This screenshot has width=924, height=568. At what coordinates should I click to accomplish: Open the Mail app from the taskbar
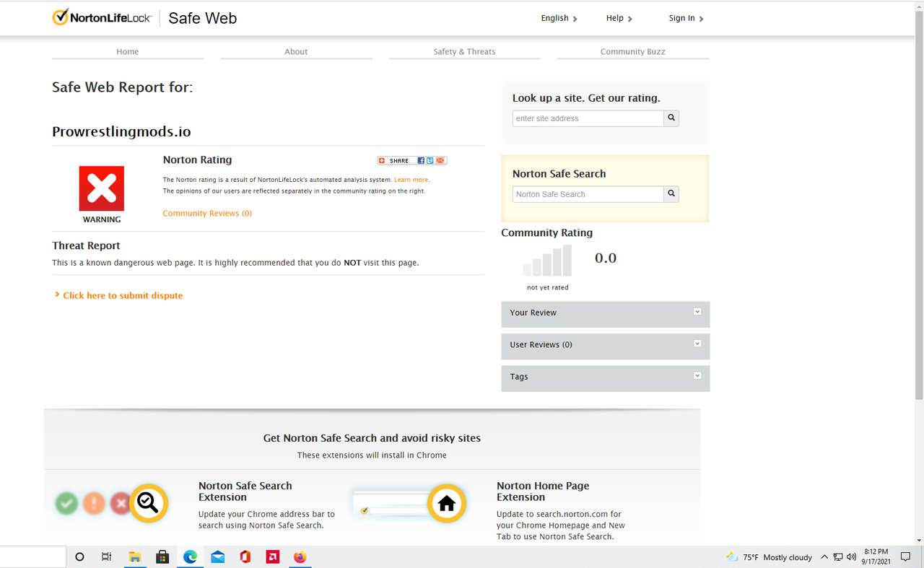(x=218, y=556)
